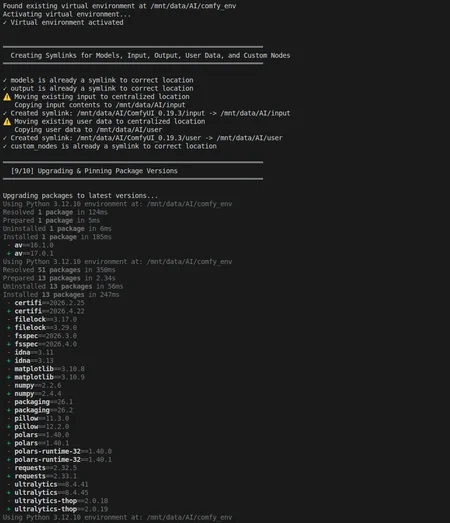Click the Upgrading packages to latest versions text
Viewport: 450px width, 523px height.
coord(80,196)
